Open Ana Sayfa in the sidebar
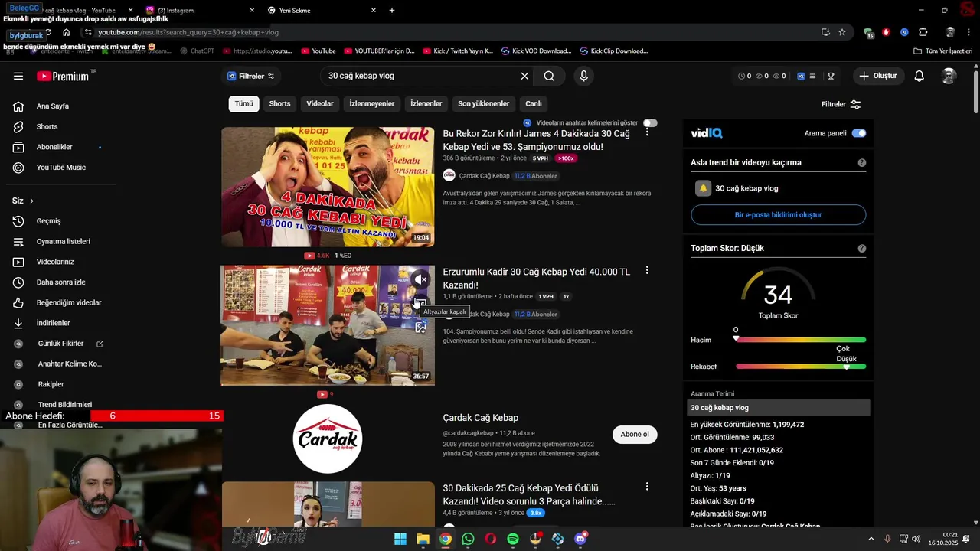980x551 pixels. (x=52, y=106)
